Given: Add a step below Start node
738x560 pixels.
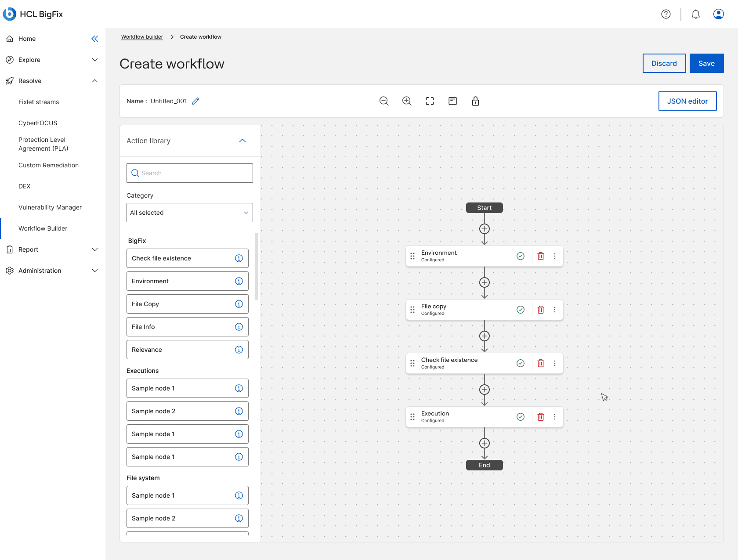Looking at the screenshot, I should click(x=485, y=229).
